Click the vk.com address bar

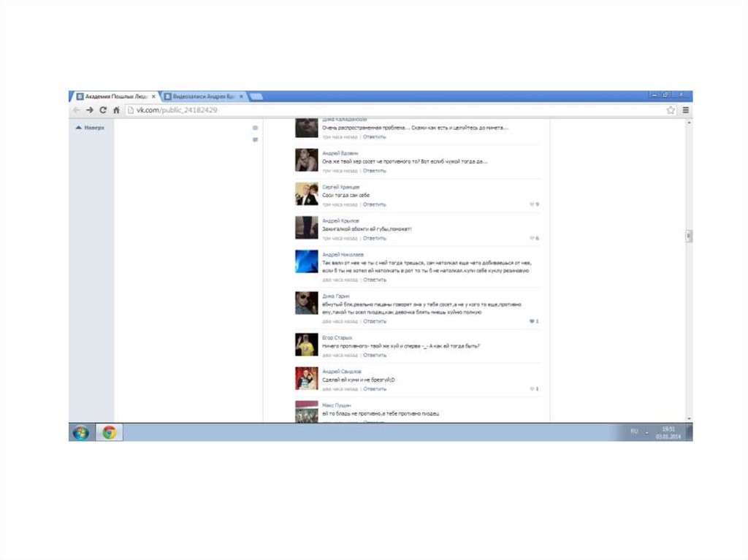click(394, 110)
